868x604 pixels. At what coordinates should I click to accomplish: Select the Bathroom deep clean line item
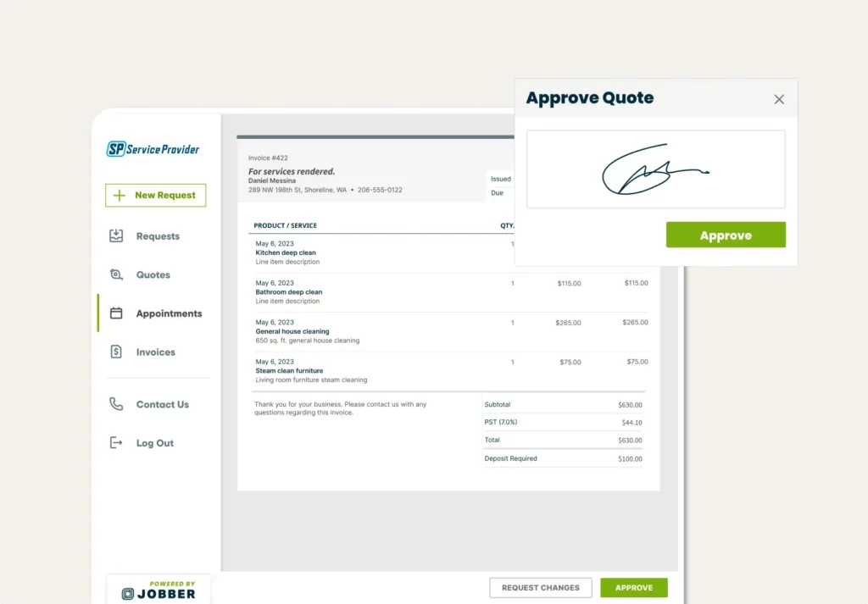click(288, 292)
